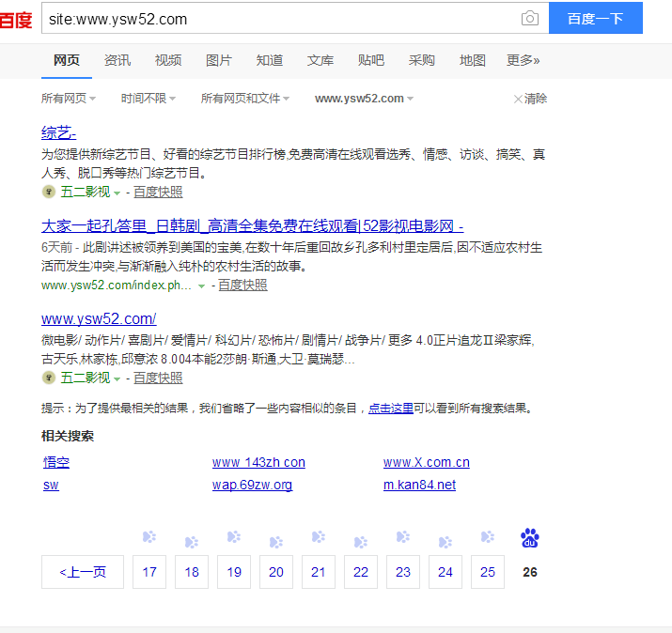The image size is (672, 633).
Task: Click paw icon above page 19
Action: (x=234, y=536)
